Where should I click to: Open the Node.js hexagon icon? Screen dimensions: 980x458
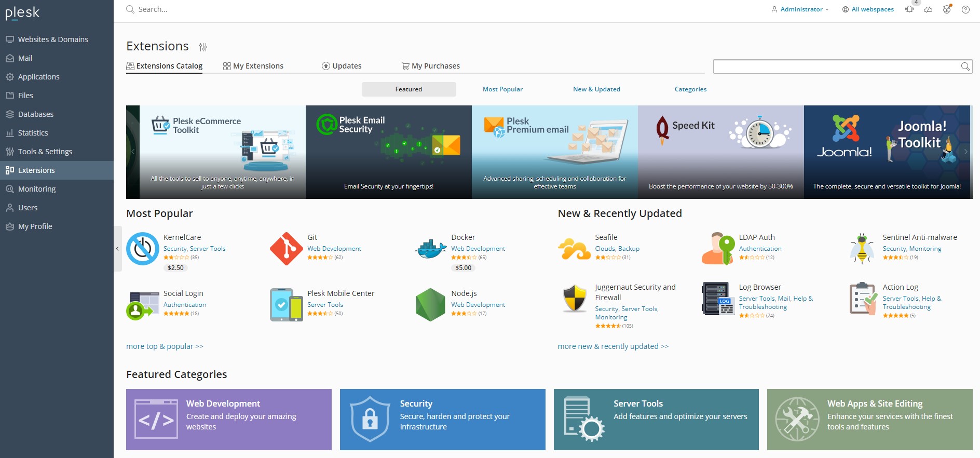coord(430,305)
